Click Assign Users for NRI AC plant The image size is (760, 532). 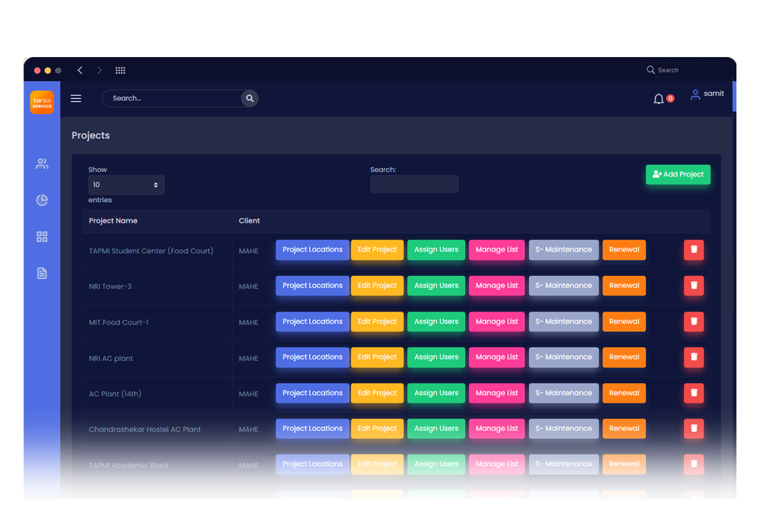pos(436,357)
